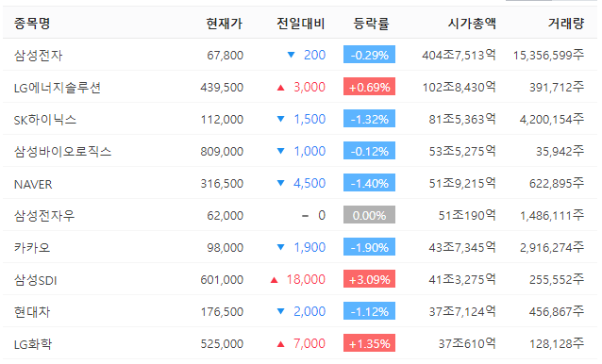This screenshot has width=602, height=364.
Task: Click the gray 0.00% change badge
Action: [369, 215]
